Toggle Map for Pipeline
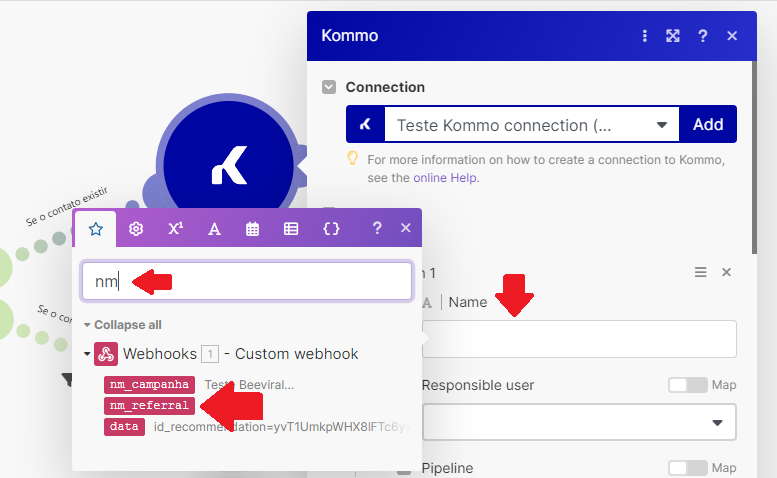Image resolution: width=777 pixels, height=478 pixels. click(687, 468)
